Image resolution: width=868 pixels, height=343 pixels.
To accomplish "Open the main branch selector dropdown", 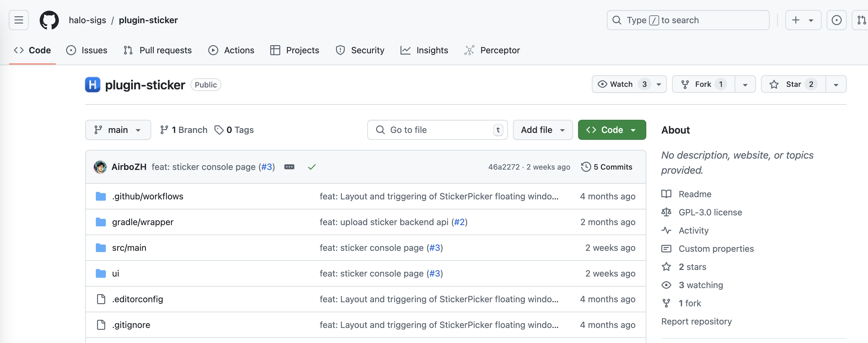I will coord(118,130).
